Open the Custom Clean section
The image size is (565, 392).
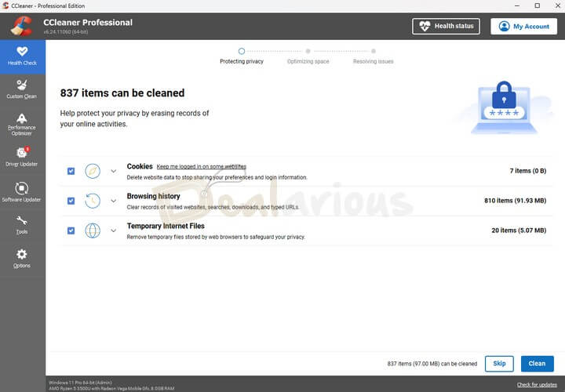(x=22, y=89)
